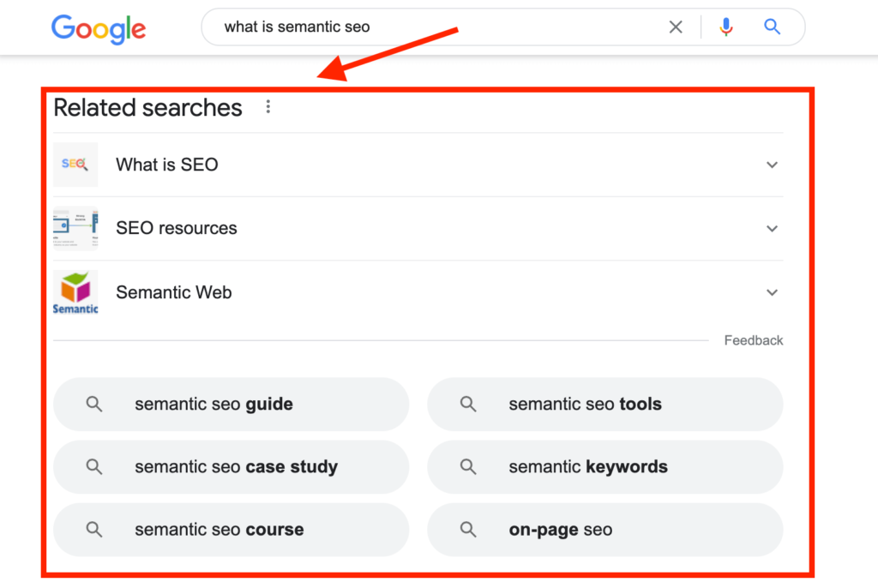
Task: Click the magnifier icon beside semantic seo course
Action: [94, 530]
